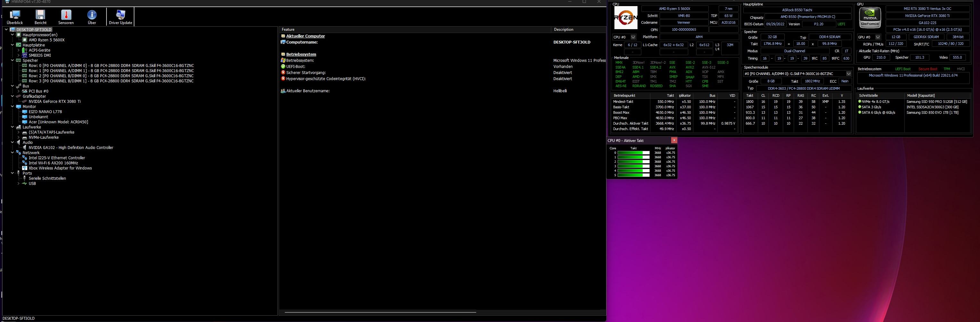Open the Speichermodule DIMM dropdown

(x=798, y=74)
